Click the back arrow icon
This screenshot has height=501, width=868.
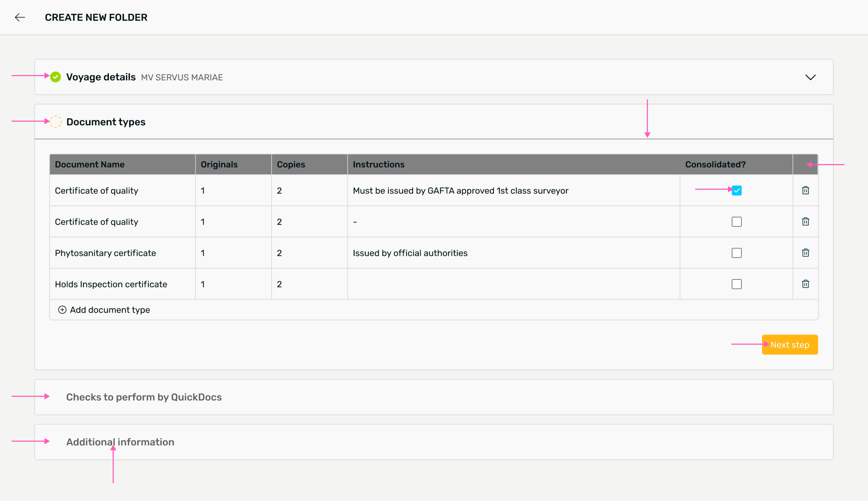click(20, 17)
